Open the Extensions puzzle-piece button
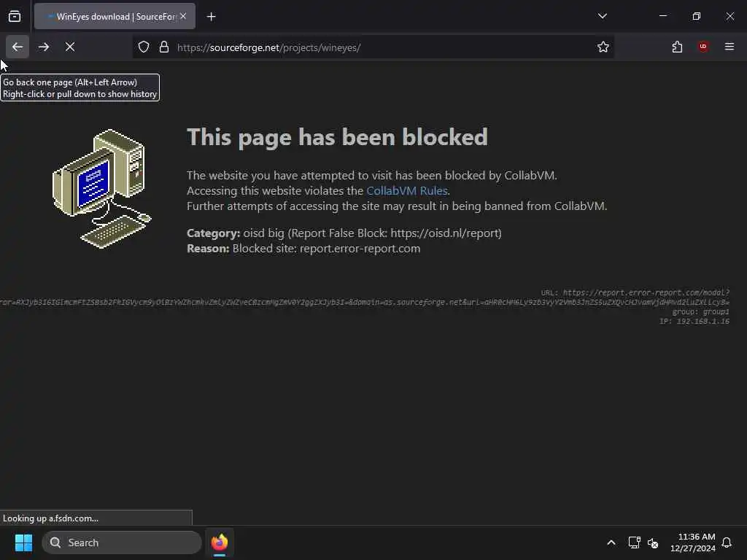The width and height of the screenshot is (747, 560). point(677,47)
